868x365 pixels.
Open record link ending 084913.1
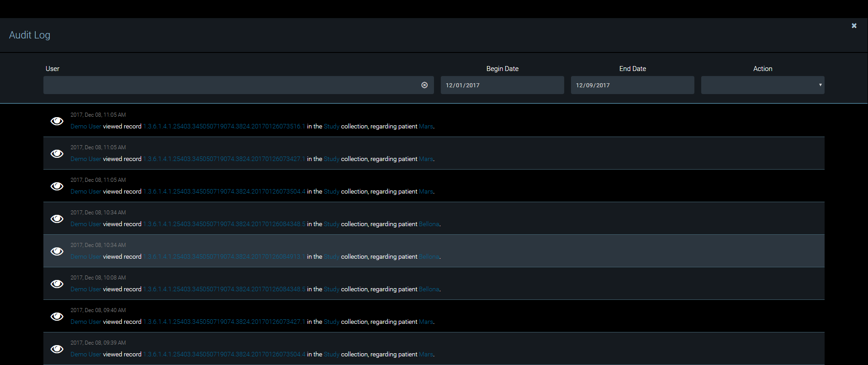[x=224, y=257]
